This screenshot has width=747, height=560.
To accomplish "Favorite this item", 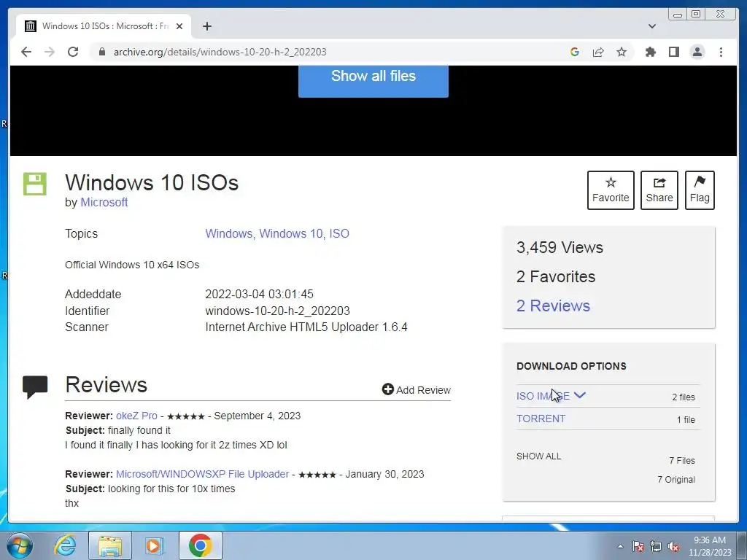I will click(611, 190).
